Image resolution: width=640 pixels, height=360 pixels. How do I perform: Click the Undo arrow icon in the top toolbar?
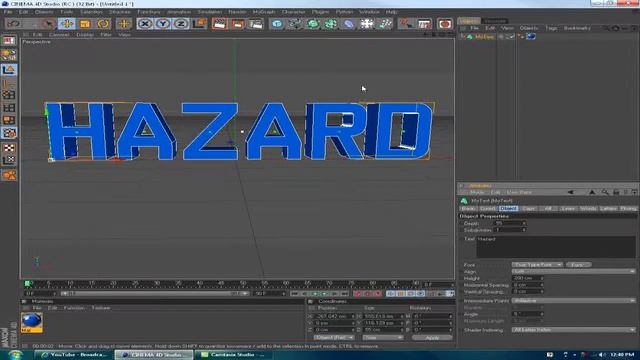(x=13, y=24)
